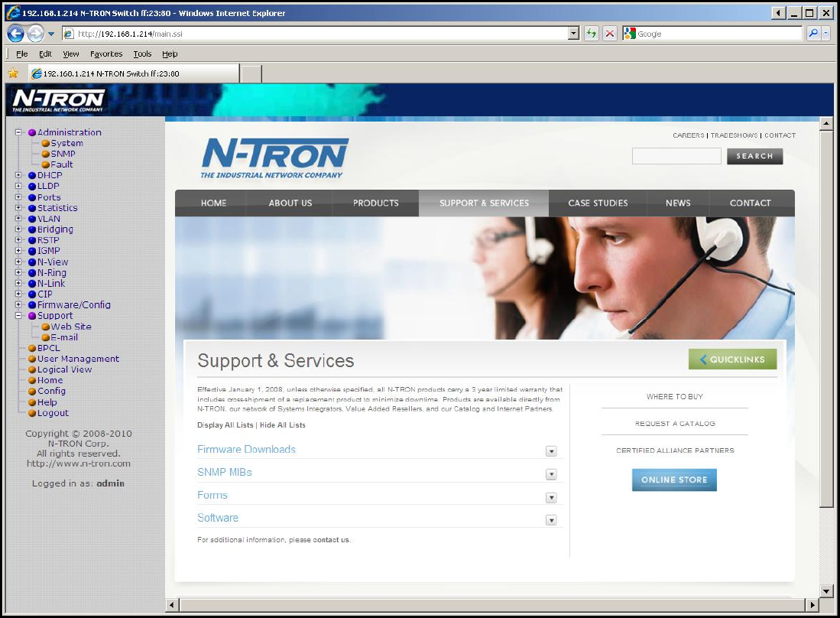Expand the Firmware Downloads list arrow
The width and height of the screenshot is (840, 618).
click(551, 451)
